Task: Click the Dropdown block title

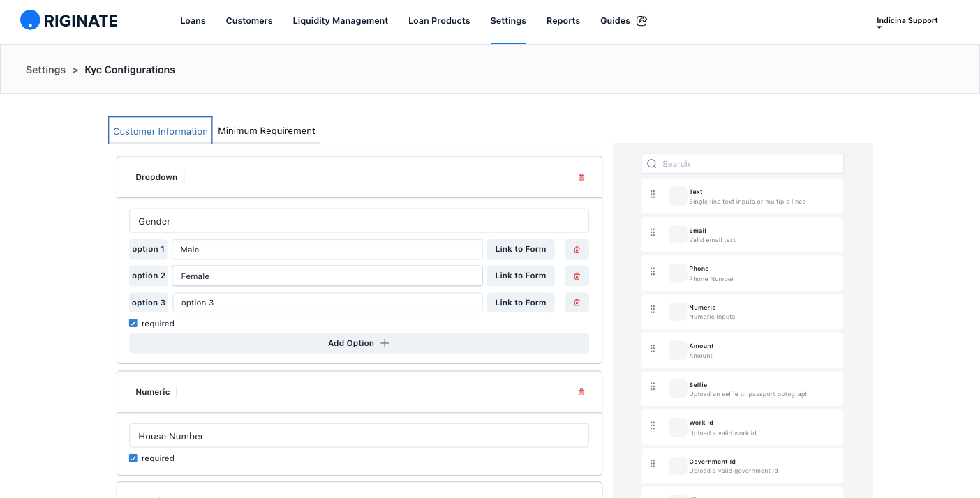Action: pyautogui.click(x=156, y=177)
